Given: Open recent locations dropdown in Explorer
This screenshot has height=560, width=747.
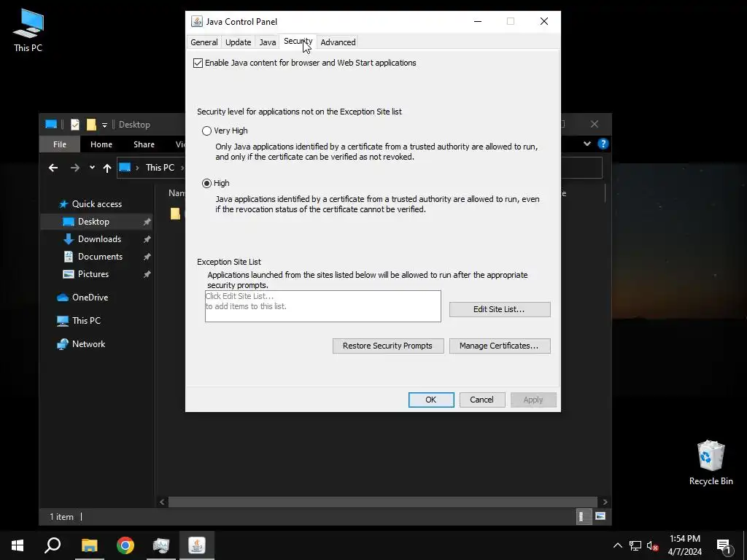Looking at the screenshot, I should [x=92, y=168].
